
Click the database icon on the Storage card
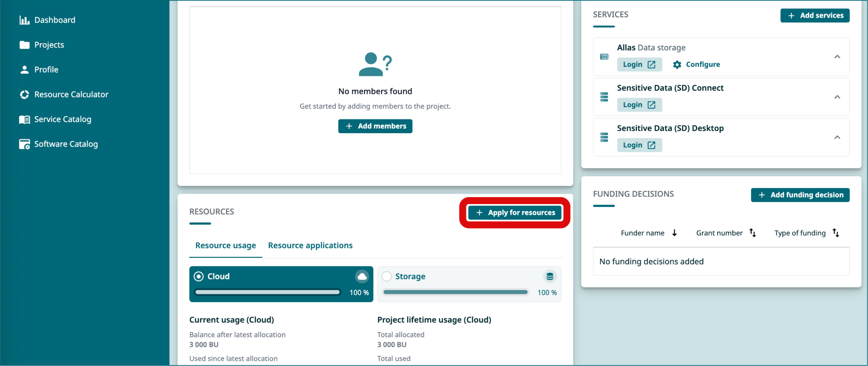[x=550, y=276]
